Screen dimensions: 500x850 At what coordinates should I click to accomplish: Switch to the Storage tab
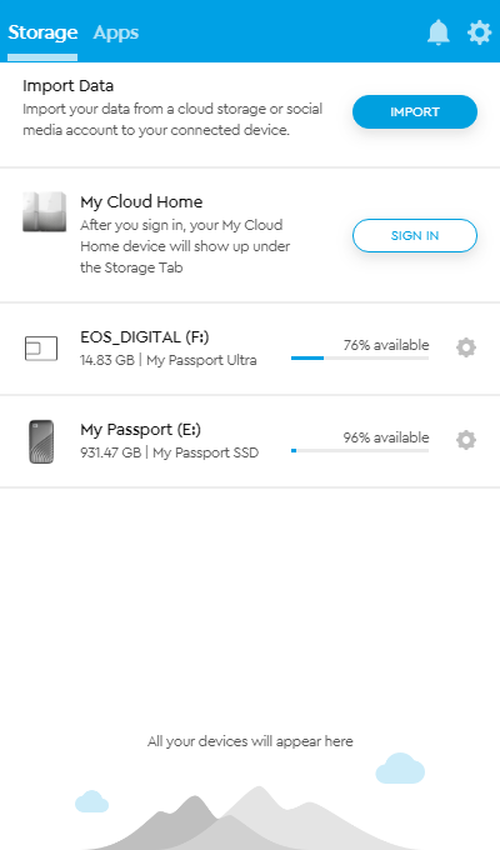tap(43, 33)
